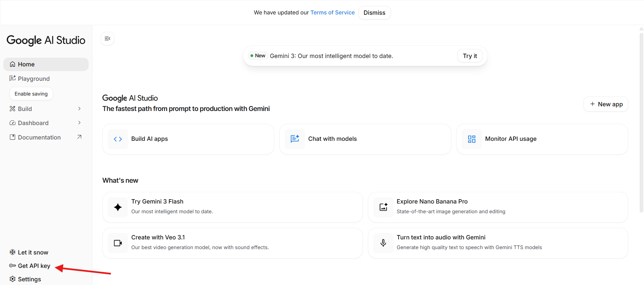Click the microphone text-to-audio icon
The width and height of the screenshot is (644, 285).
383,243
